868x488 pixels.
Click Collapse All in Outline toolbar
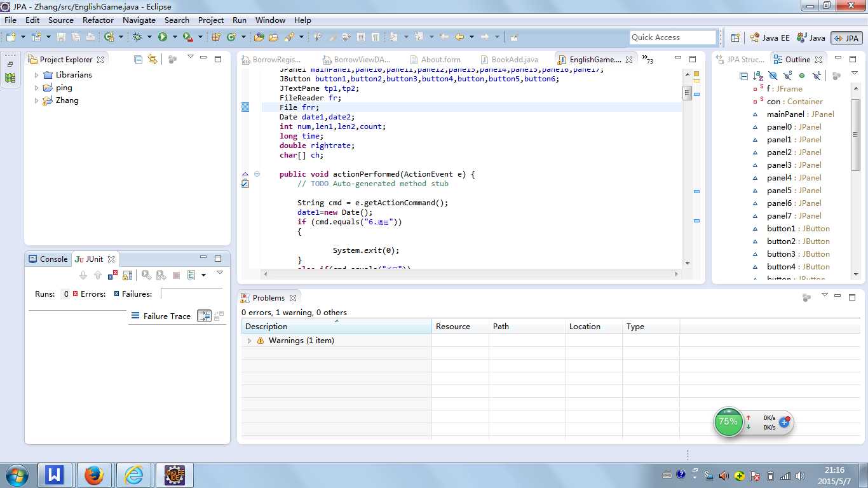click(743, 76)
